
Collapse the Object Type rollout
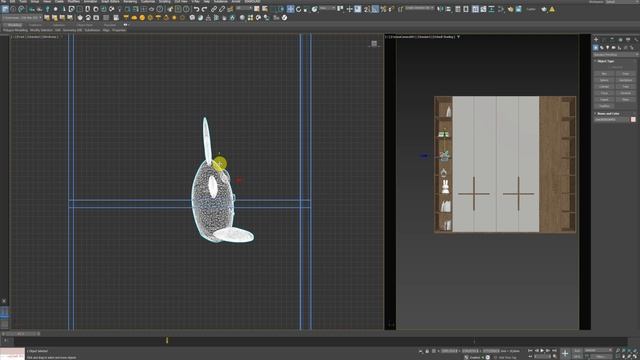click(x=606, y=61)
